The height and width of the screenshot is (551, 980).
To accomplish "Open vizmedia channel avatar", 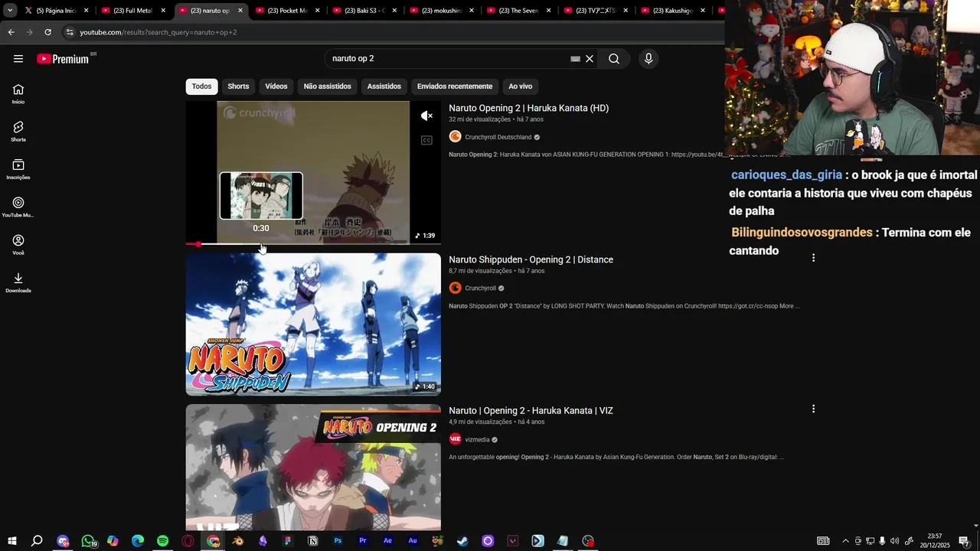I will click(455, 439).
